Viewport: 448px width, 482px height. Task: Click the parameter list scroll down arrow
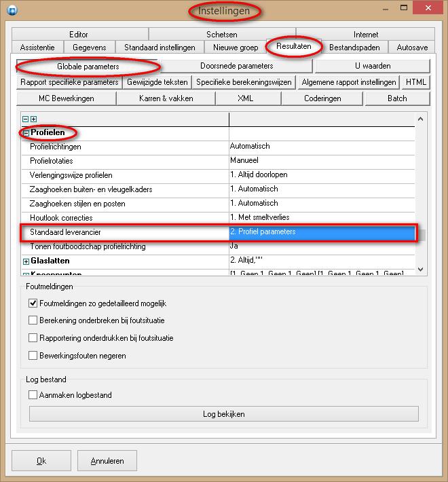[420, 270]
